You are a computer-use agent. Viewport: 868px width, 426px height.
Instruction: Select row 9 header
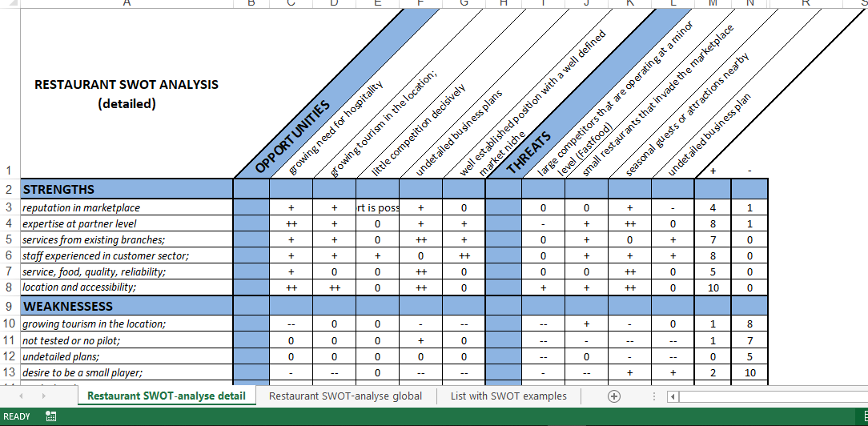(10, 306)
